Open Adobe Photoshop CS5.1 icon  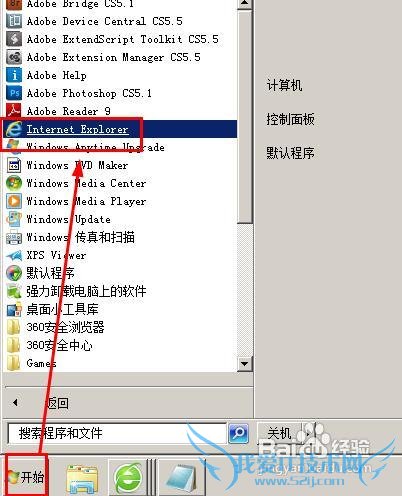coord(14,93)
